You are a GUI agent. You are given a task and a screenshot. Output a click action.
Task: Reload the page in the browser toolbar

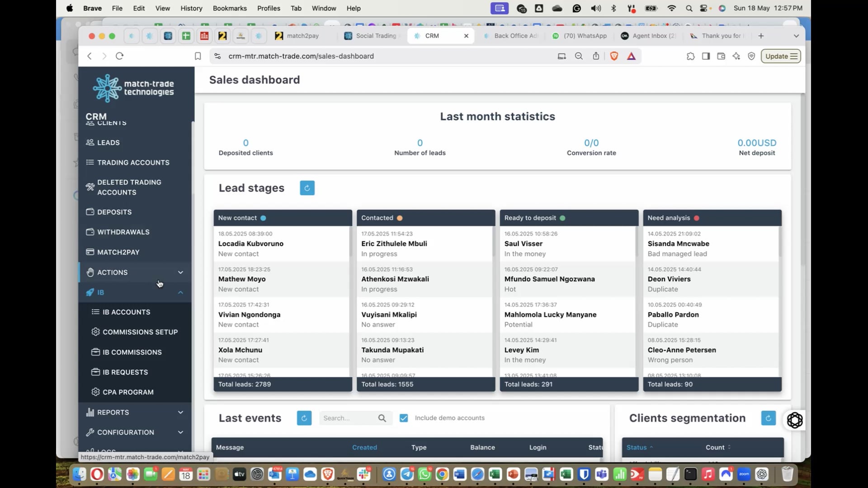pyautogui.click(x=119, y=56)
